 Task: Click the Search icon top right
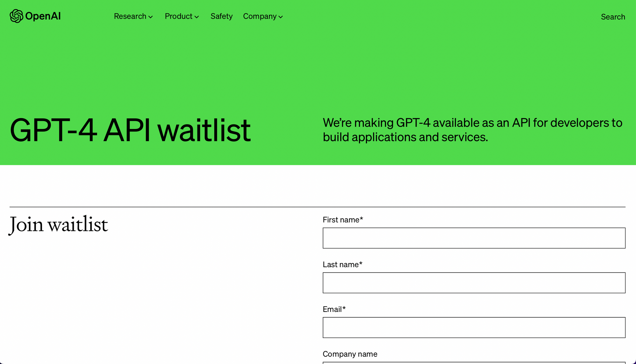coord(613,17)
